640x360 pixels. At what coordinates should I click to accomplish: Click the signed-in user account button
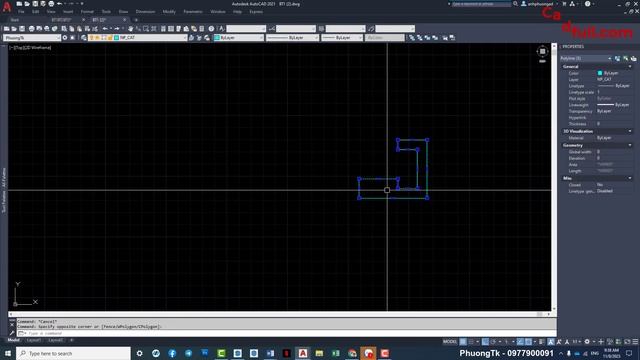tap(539, 4)
